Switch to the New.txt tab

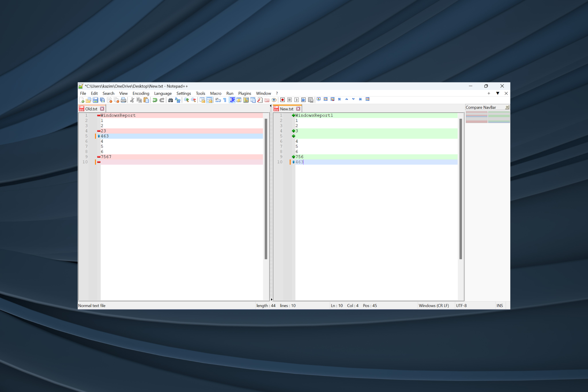[286, 109]
